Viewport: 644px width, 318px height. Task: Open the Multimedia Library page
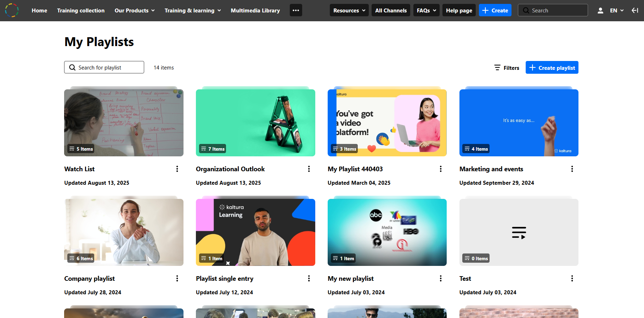255,11
